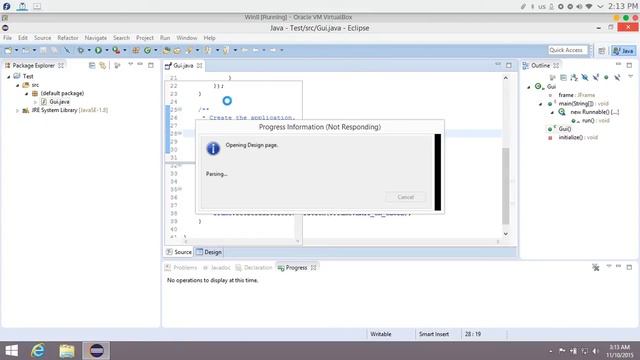
Task: Open the dropdown beside New Java Class icon
Action: coord(156,50)
